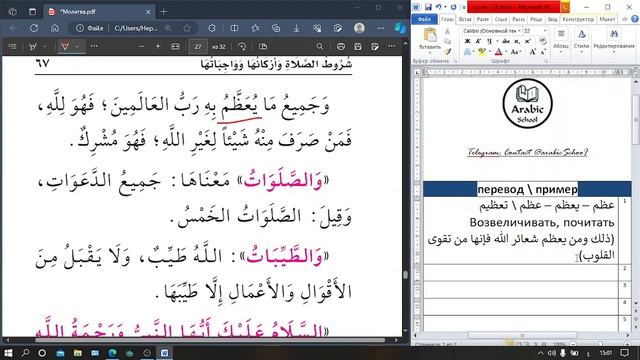The width and height of the screenshot is (640, 360).
Task: Expand PDF highlight color options
Action: pyautogui.click(x=44, y=47)
